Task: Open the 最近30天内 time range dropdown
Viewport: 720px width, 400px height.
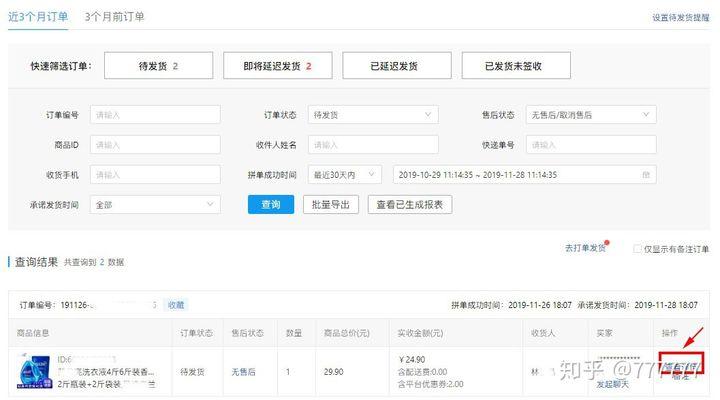Action: pos(345,175)
